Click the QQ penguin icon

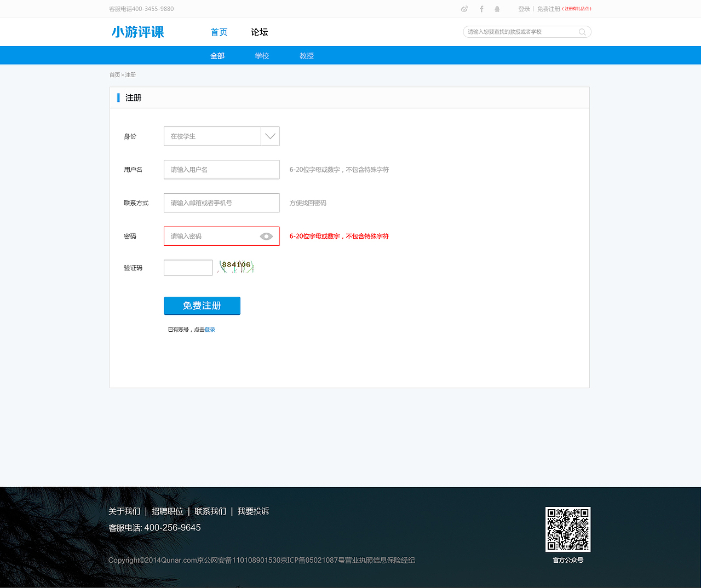click(x=497, y=9)
